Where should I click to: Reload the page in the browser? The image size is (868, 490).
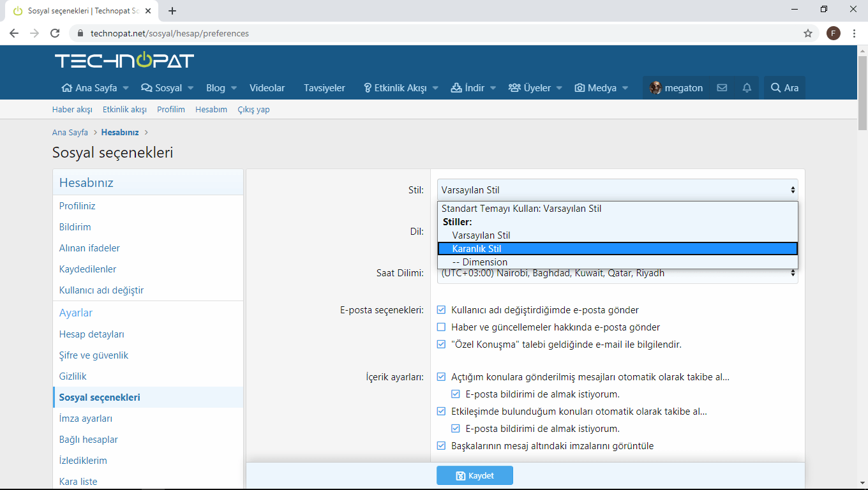(55, 33)
